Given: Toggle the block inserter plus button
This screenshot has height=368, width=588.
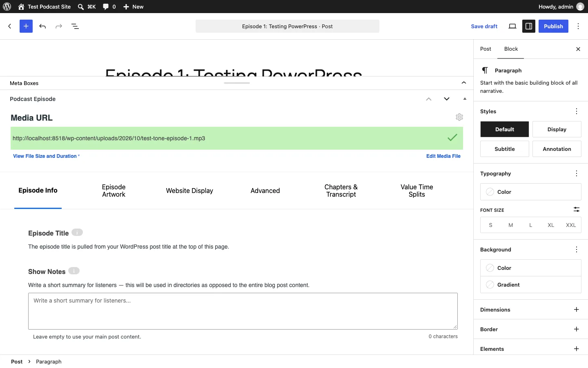Looking at the screenshot, I should click(x=26, y=26).
